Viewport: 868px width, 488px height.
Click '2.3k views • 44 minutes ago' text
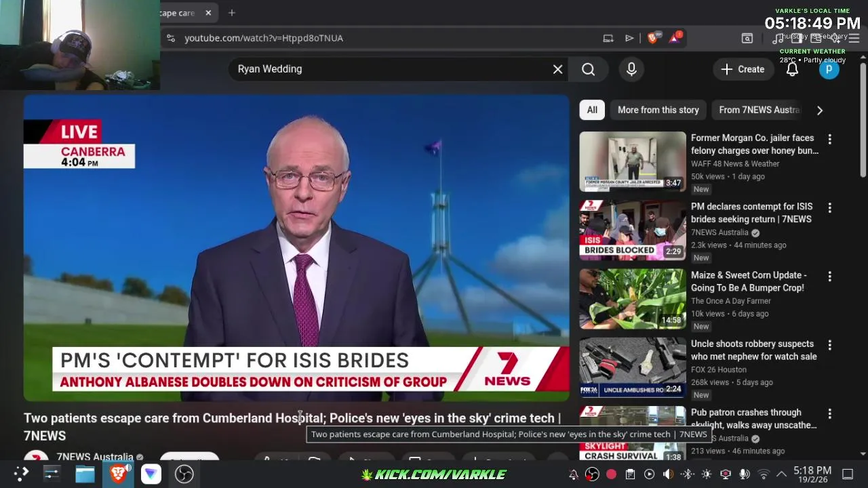coord(738,245)
